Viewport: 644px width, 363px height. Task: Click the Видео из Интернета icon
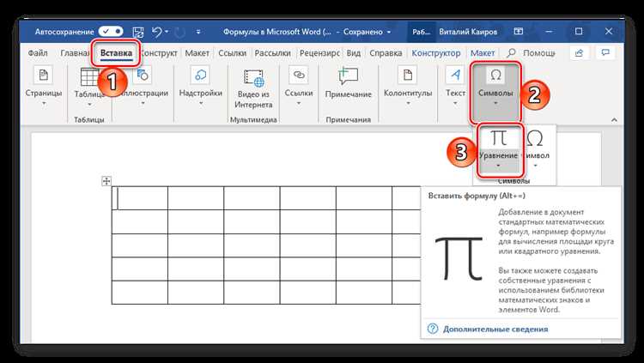pyautogui.click(x=253, y=77)
